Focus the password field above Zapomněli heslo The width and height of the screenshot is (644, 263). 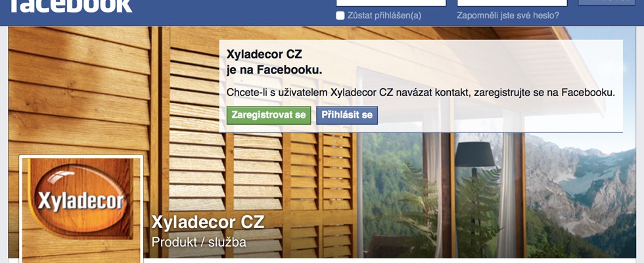[512, 3]
